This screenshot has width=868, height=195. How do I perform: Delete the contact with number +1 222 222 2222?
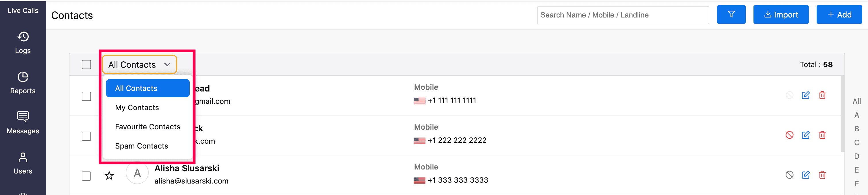(822, 135)
